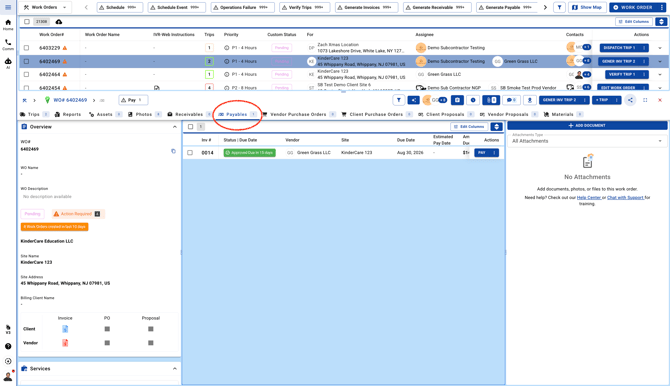
Task: Open the Trips tab
Action: click(x=34, y=115)
